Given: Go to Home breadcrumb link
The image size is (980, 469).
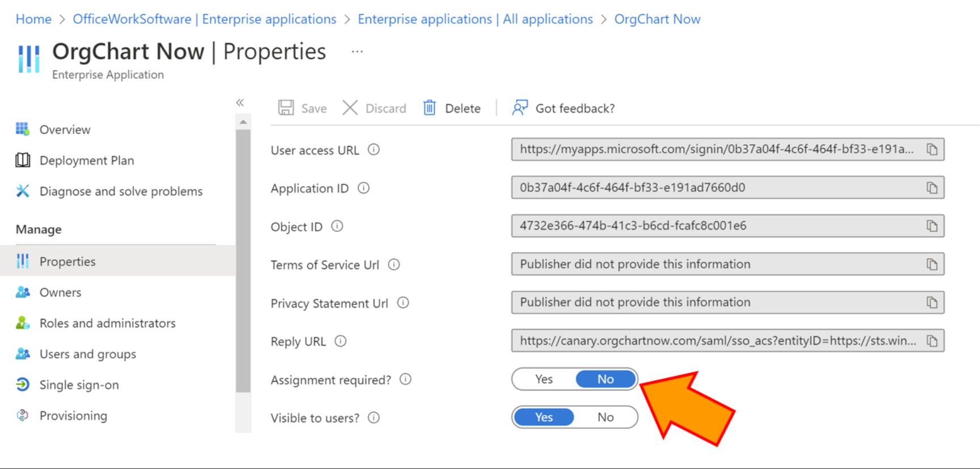Looking at the screenshot, I should pos(33,19).
